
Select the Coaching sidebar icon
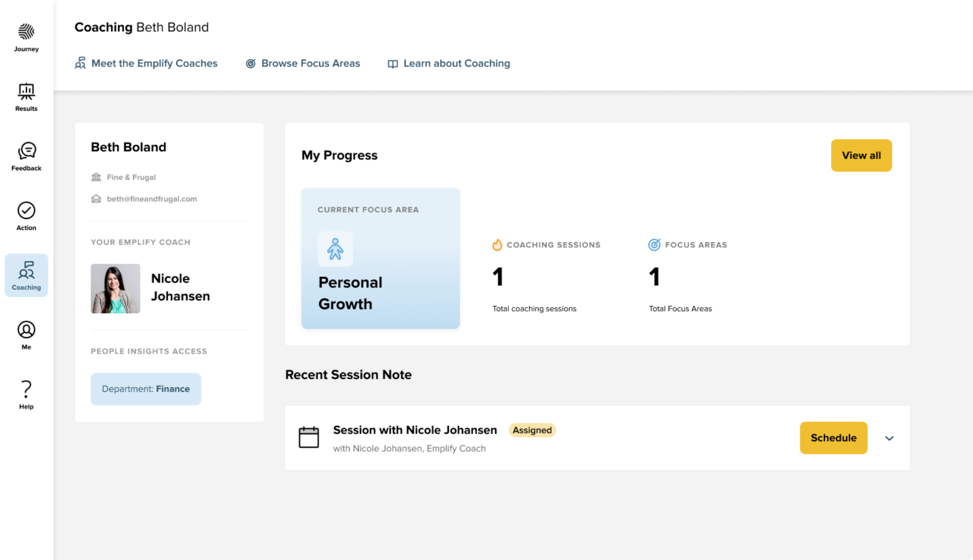(x=26, y=275)
